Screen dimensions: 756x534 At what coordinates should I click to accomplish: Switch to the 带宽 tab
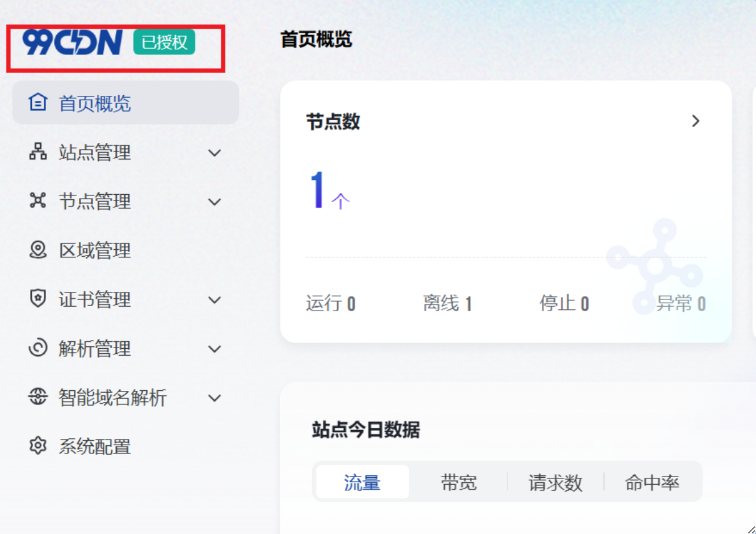point(458,482)
